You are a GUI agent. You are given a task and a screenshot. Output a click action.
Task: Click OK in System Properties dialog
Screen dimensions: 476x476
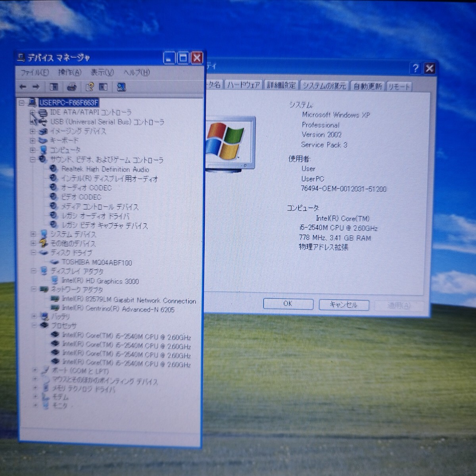[288, 304]
